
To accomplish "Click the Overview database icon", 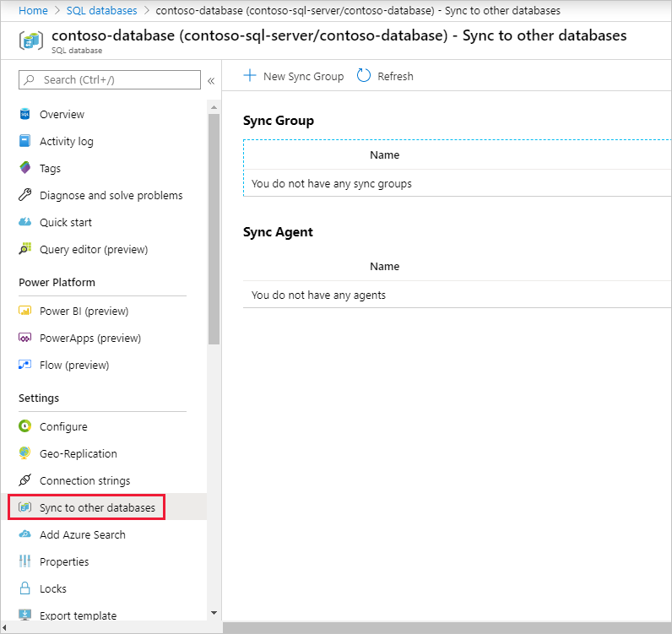I will click(x=24, y=115).
